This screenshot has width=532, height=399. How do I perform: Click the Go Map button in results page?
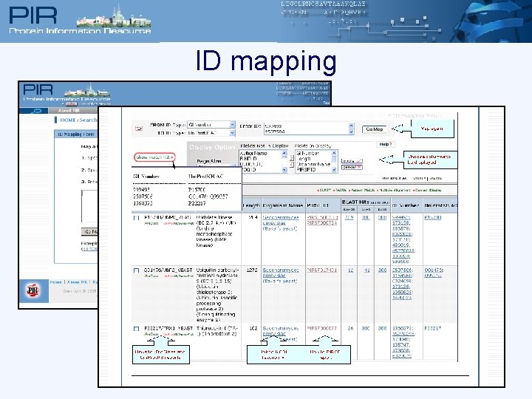(374, 129)
